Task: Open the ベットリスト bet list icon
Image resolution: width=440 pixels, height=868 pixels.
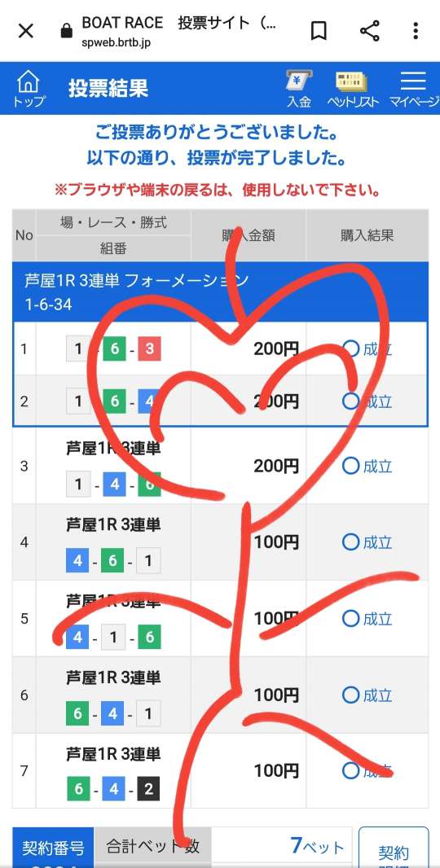Action: 353,89
